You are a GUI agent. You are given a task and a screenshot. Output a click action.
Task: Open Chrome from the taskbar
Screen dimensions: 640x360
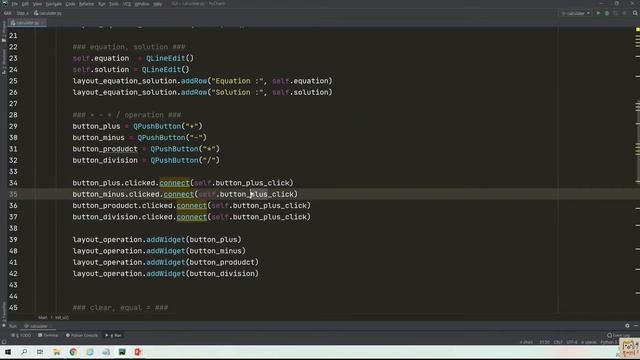pos(73,352)
